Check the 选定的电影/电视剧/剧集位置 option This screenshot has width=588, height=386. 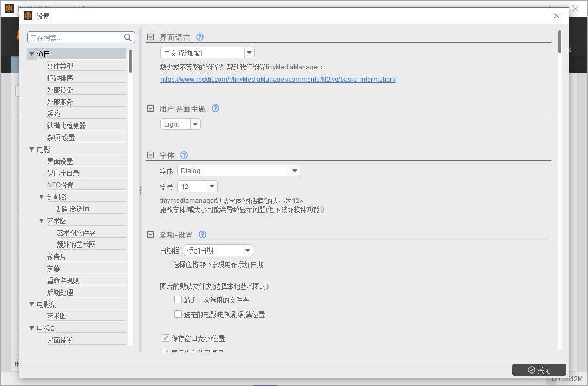[178, 314]
